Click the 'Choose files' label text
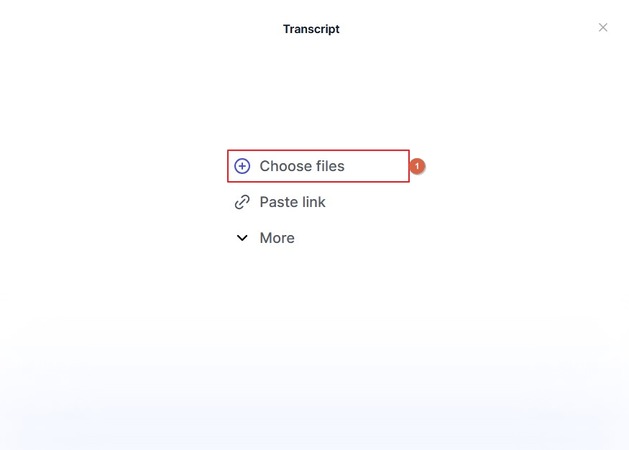 pos(302,166)
